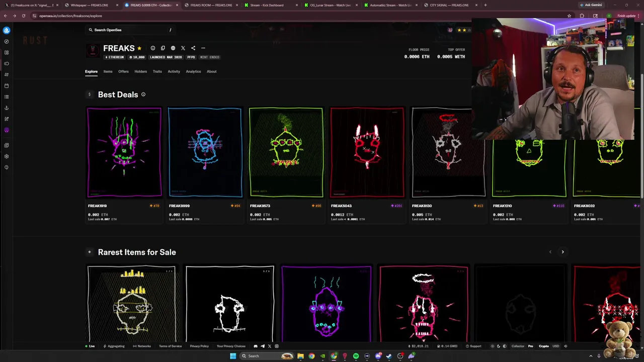The height and width of the screenshot is (362, 644).
Task: Open File Explorer from the taskbar
Action: tap(300, 356)
